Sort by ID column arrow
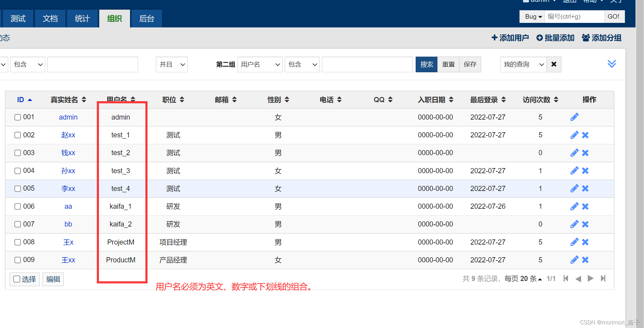 tap(30, 100)
